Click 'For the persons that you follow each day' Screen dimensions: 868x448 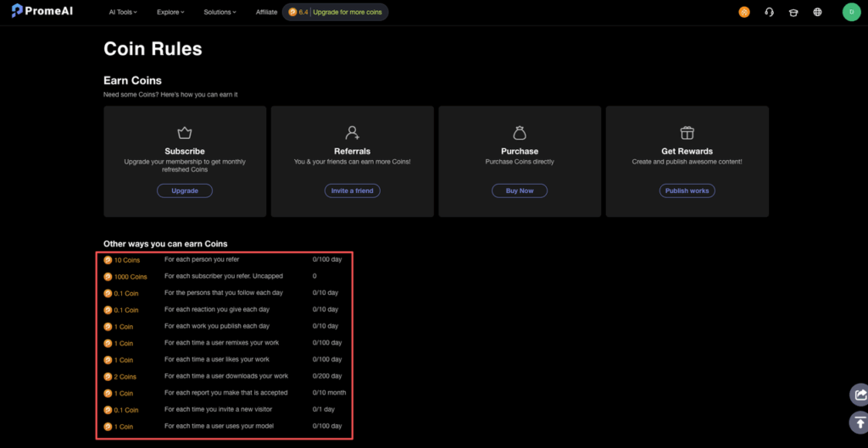tap(224, 292)
